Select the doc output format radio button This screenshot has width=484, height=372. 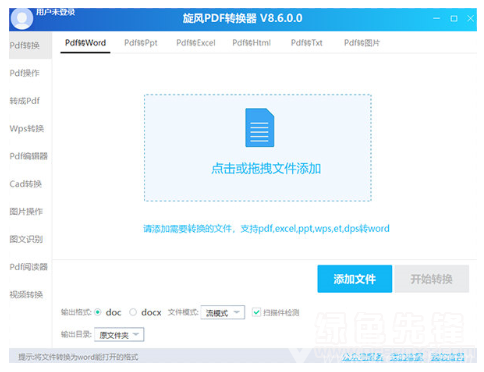point(98,312)
